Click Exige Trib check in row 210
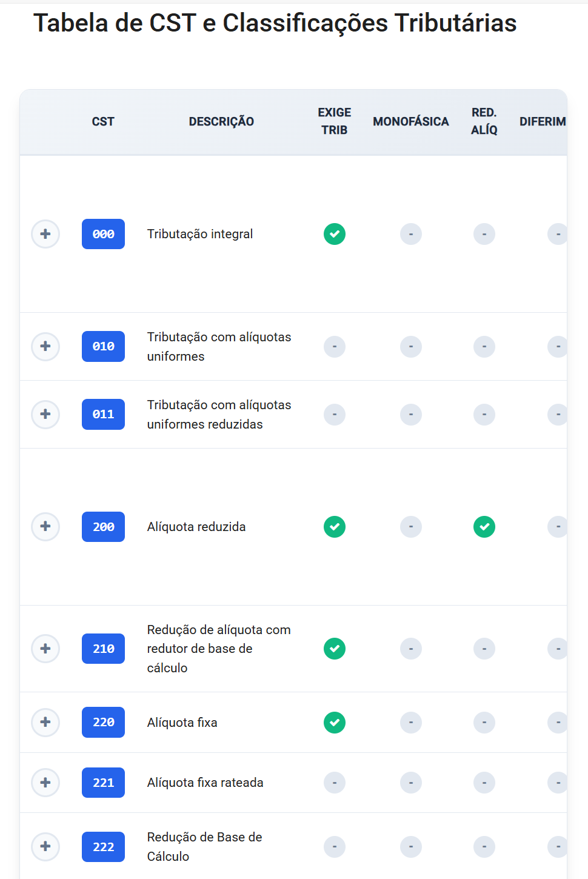The width and height of the screenshot is (588, 879). click(x=335, y=649)
